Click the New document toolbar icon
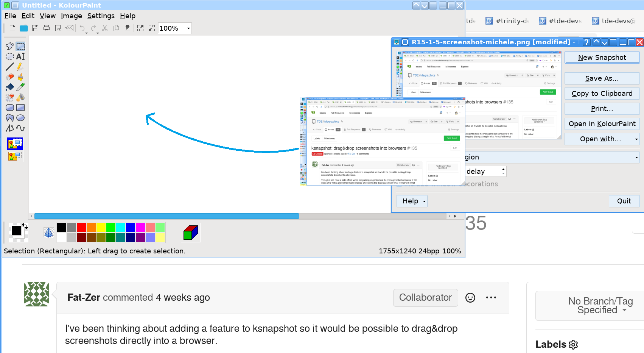Screen dimensions: 644x353 (12, 28)
